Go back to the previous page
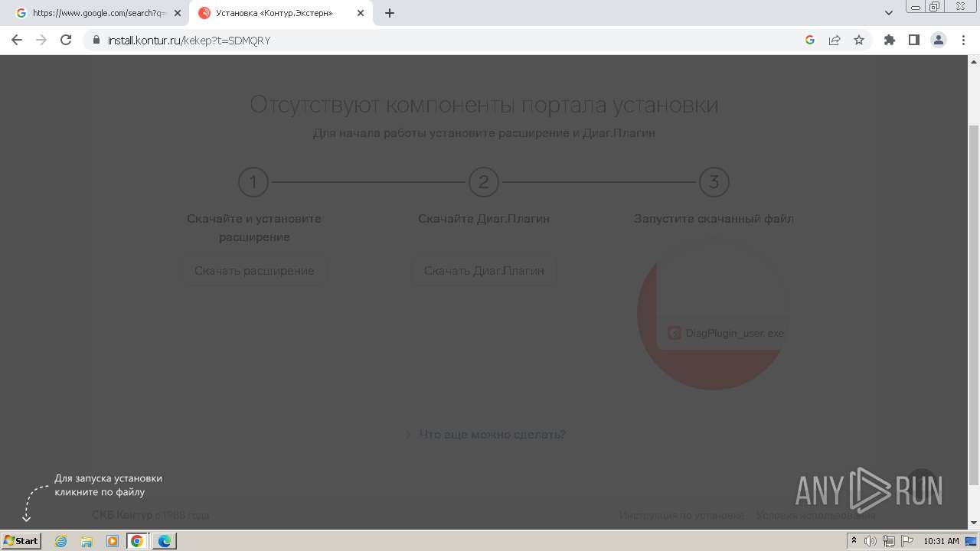This screenshot has width=980, height=551. coord(17,40)
